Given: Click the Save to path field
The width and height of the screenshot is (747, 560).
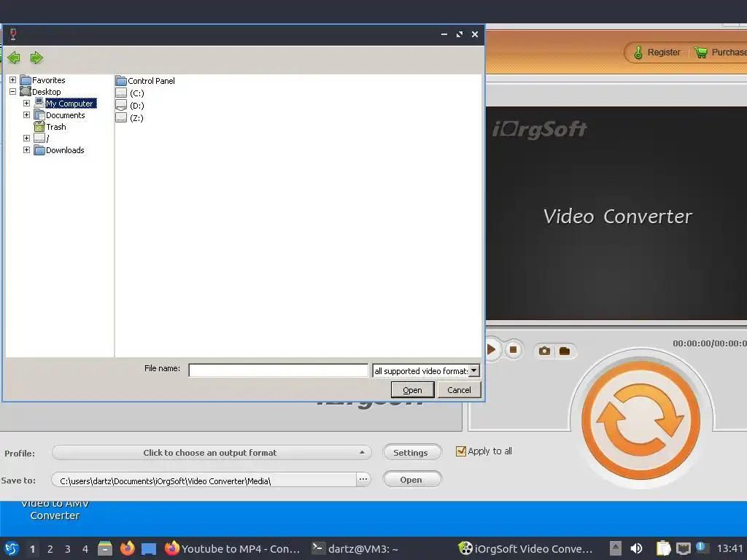Looking at the screenshot, I should click(204, 480).
